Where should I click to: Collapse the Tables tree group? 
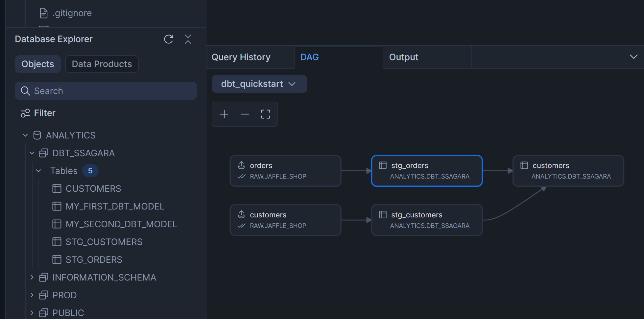point(38,171)
